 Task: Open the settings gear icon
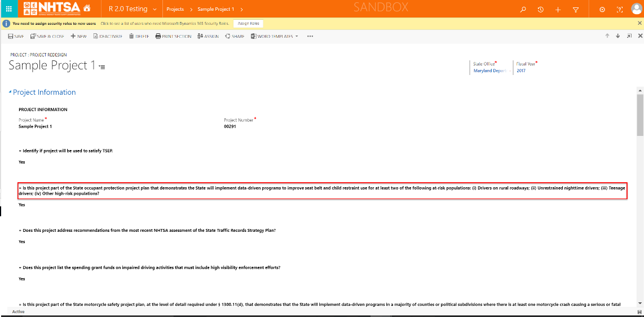[x=602, y=10]
